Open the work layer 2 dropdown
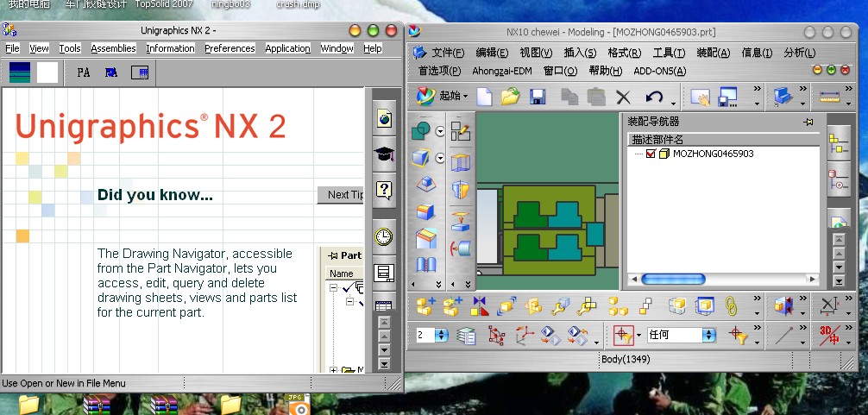868x415 pixels. click(441, 335)
